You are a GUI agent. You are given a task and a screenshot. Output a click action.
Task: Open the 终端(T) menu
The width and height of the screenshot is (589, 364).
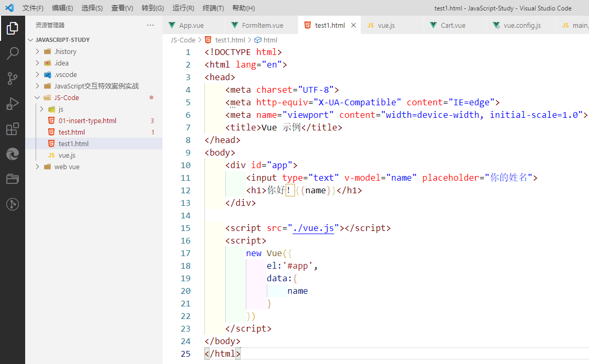point(213,8)
